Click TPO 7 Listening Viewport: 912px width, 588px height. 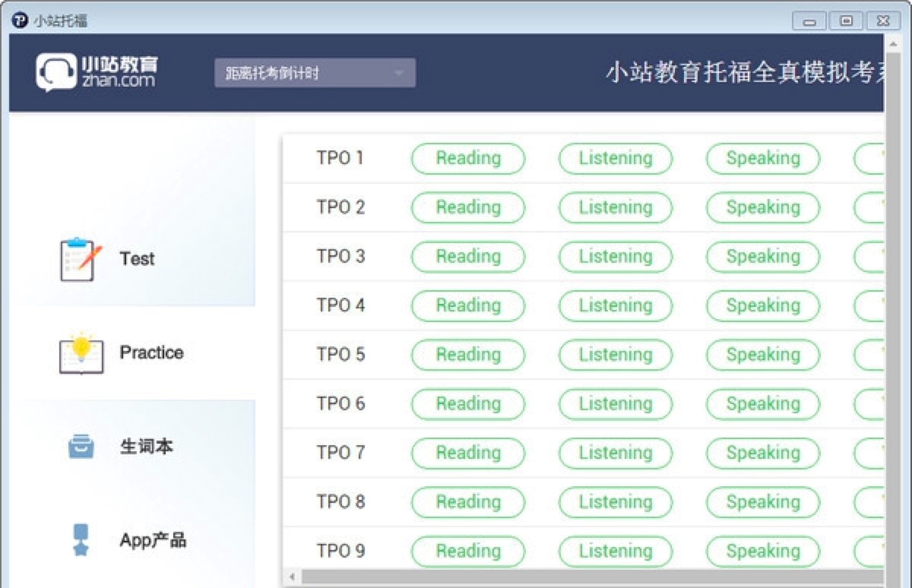tap(616, 453)
